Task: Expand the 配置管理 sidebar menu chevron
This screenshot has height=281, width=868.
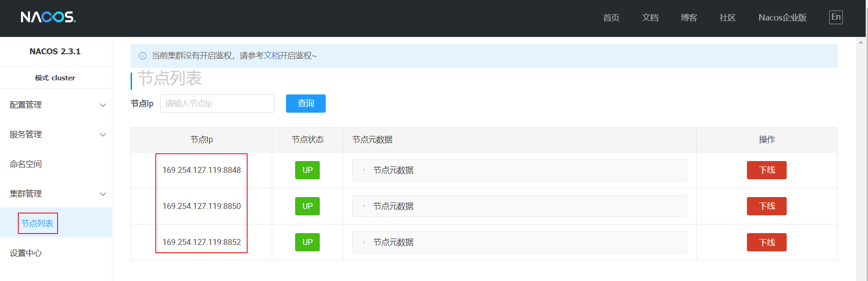Action: coord(103,105)
